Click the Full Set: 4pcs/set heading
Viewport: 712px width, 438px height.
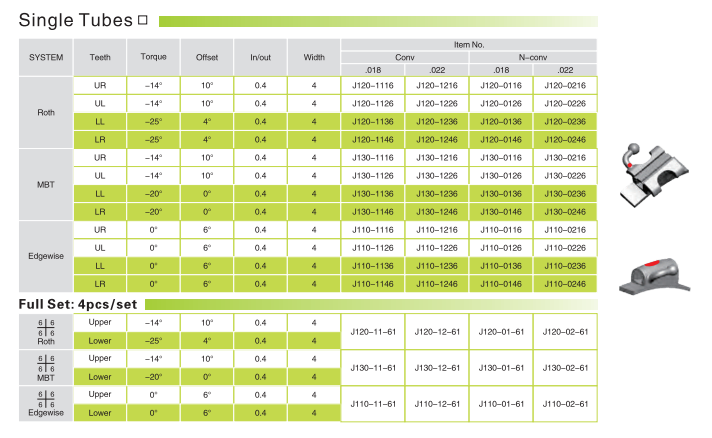78,304
